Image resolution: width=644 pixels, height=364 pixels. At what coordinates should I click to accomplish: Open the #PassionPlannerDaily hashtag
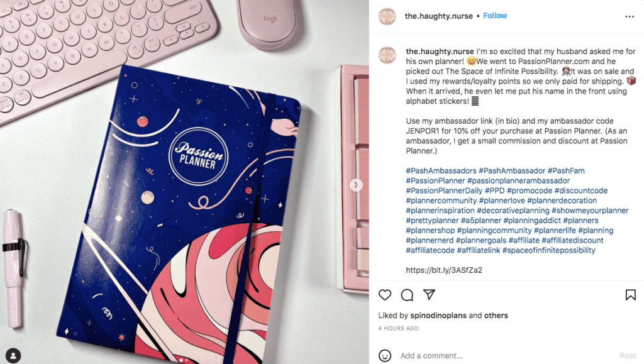[444, 191]
